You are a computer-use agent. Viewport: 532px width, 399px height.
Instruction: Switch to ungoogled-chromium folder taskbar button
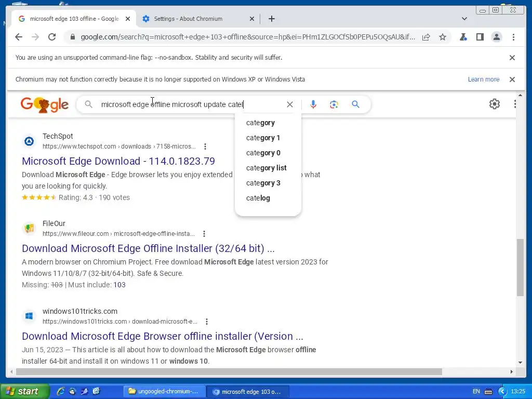click(164, 392)
